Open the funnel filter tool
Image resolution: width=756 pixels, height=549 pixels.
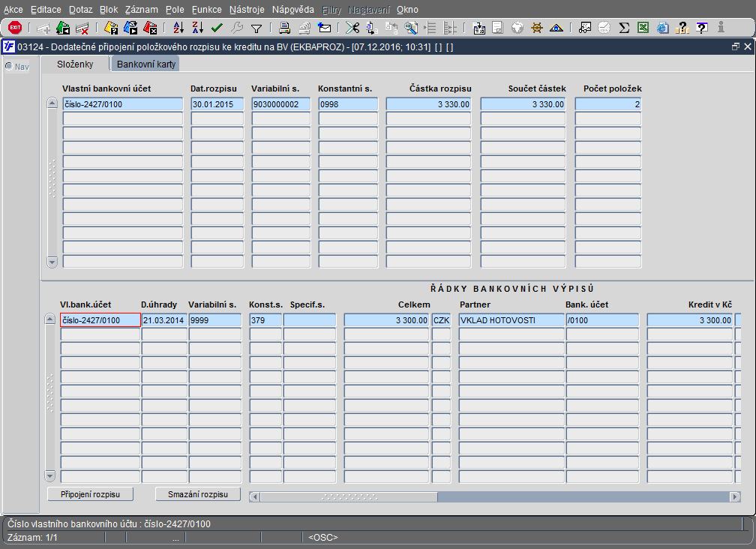[x=256, y=28]
